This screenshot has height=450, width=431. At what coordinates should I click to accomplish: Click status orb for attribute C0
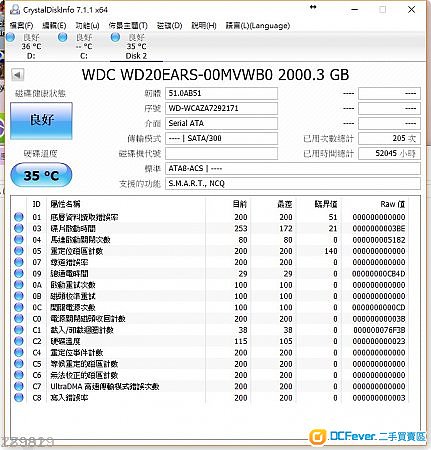pos(19,319)
